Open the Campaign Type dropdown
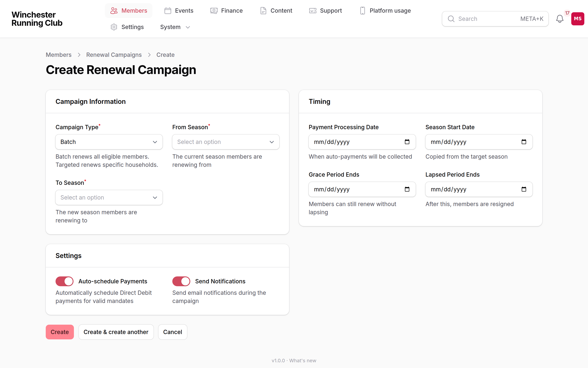 coord(109,142)
